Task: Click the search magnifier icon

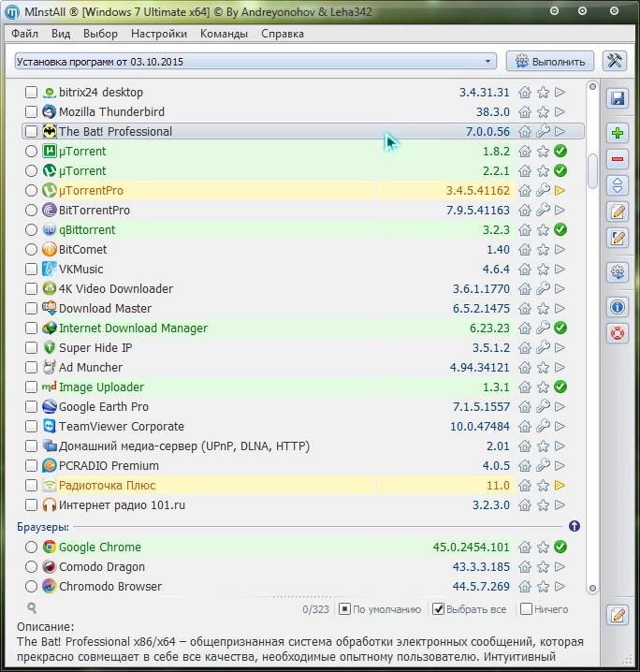Action: [32, 607]
